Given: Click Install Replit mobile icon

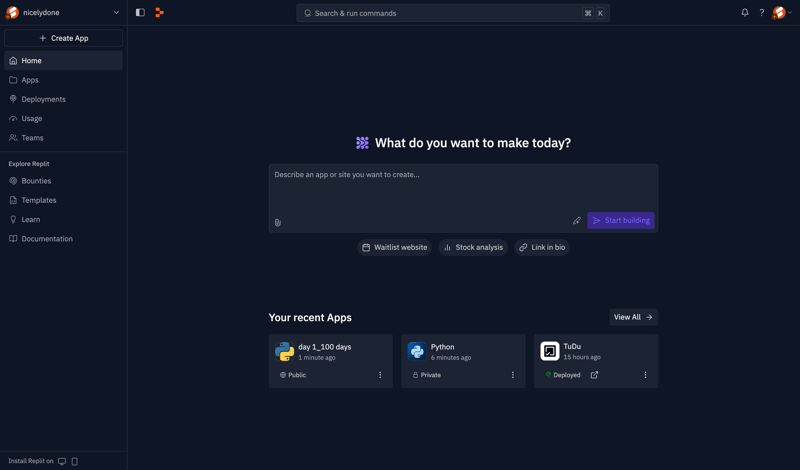Looking at the screenshot, I should pyautogui.click(x=74, y=461).
